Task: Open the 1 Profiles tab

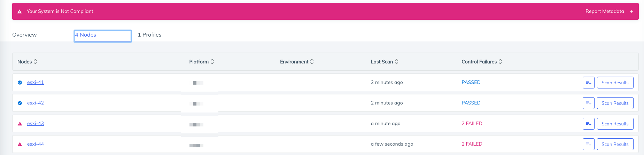Action: [x=149, y=35]
